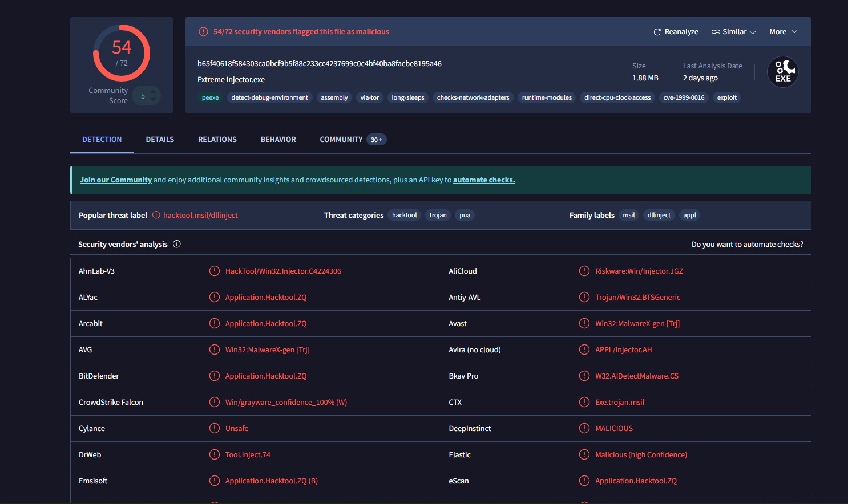Click the malicious banner's exclamation icon
848x504 pixels.
(x=203, y=32)
